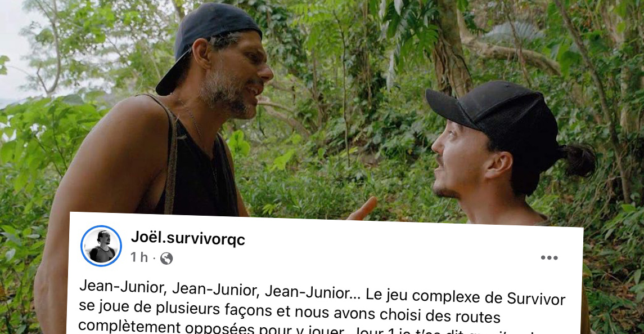The height and width of the screenshot is (334, 644).
Task: Click the blank space beside the timestamp
Action: [x=353, y=259]
